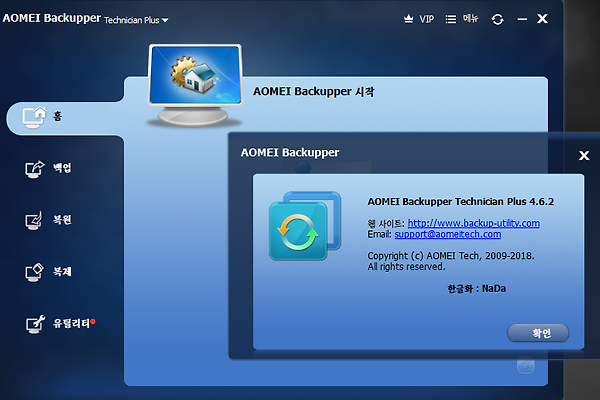Click the refresh arrows icon in title bar
The width and height of the screenshot is (600, 400).
click(497, 19)
